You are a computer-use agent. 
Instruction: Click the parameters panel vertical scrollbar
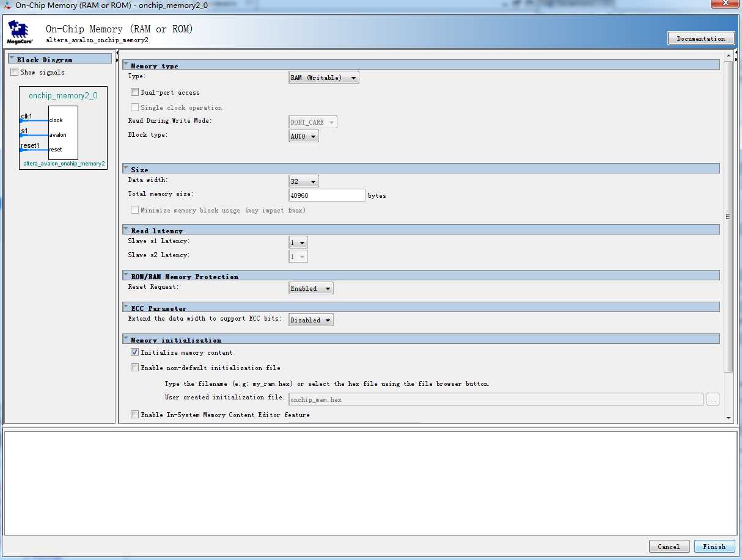tap(728, 217)
